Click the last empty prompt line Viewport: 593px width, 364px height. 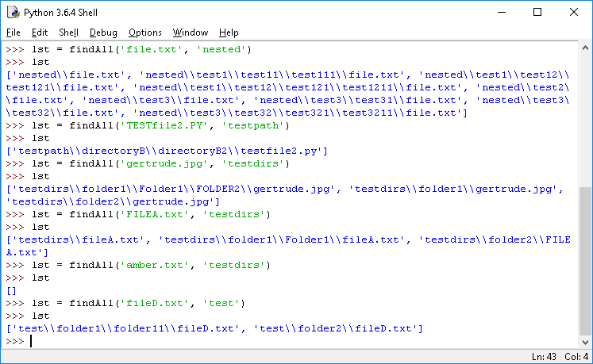tap(19, 341)
